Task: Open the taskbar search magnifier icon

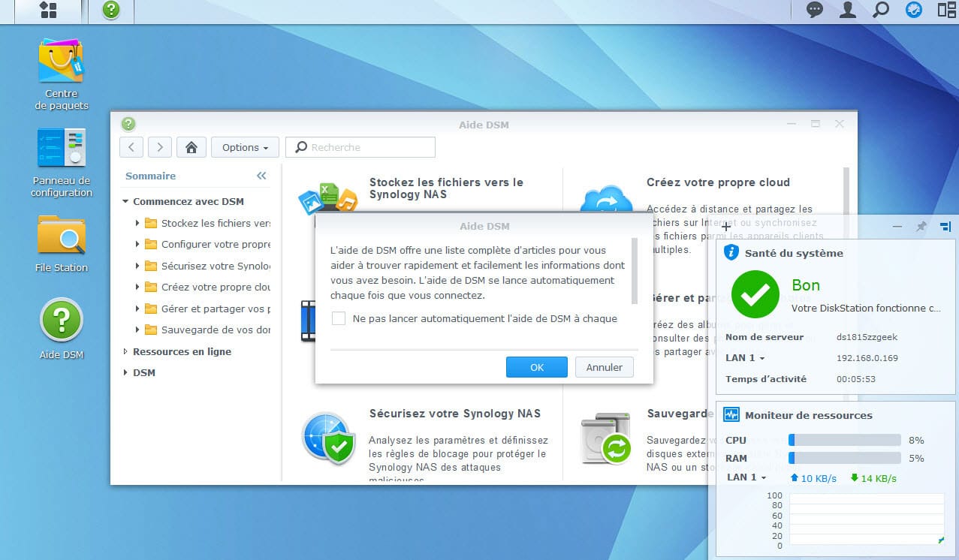Action: tap(881, 11)
